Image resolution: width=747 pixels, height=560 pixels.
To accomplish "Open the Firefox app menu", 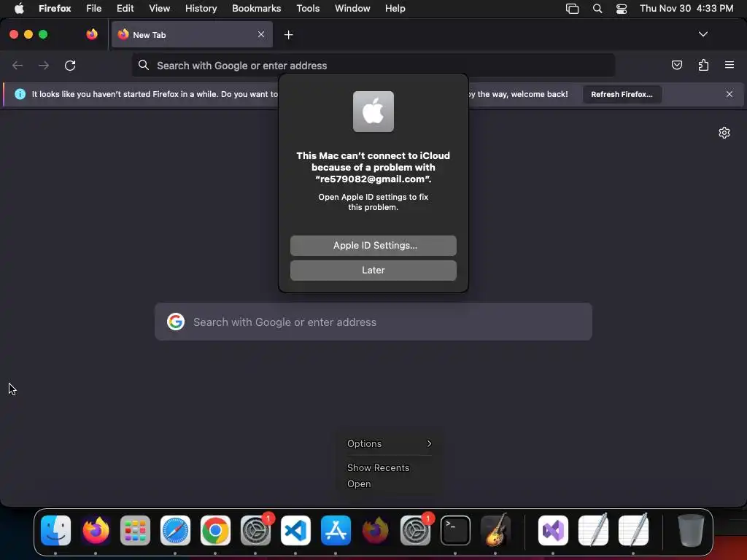I will click(55, 9).
